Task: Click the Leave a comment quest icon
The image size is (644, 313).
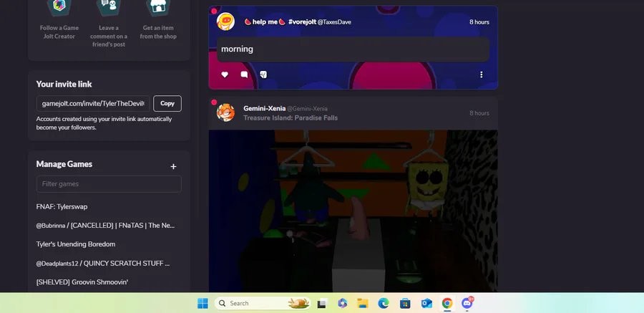Action: pos(109,7)
